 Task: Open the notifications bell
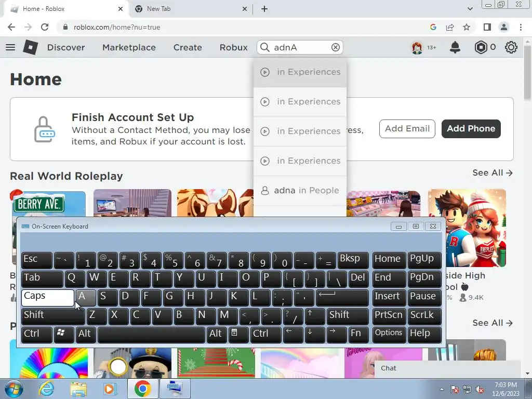455,47
